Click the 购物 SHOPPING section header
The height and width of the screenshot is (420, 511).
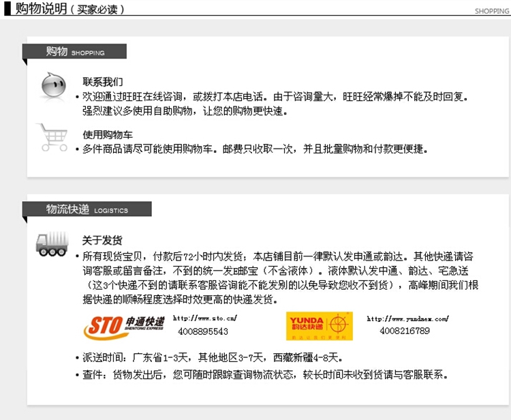tap(74, 51)
